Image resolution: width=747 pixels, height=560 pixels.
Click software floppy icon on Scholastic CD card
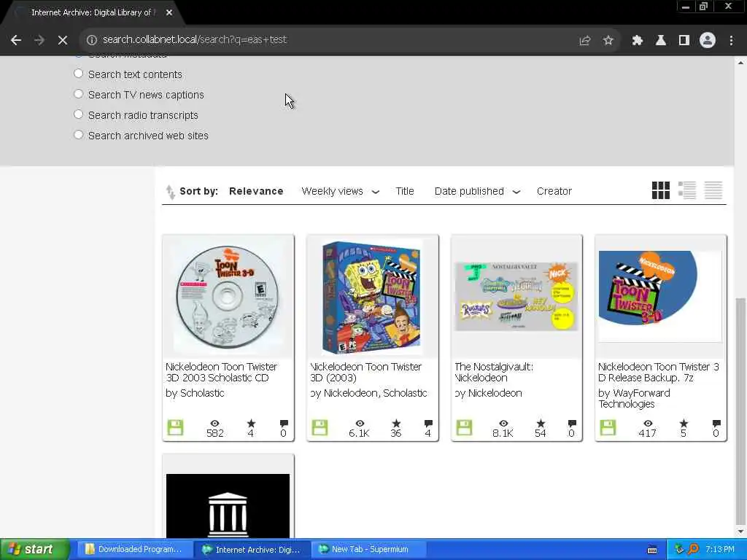click(x=175, y=427)
